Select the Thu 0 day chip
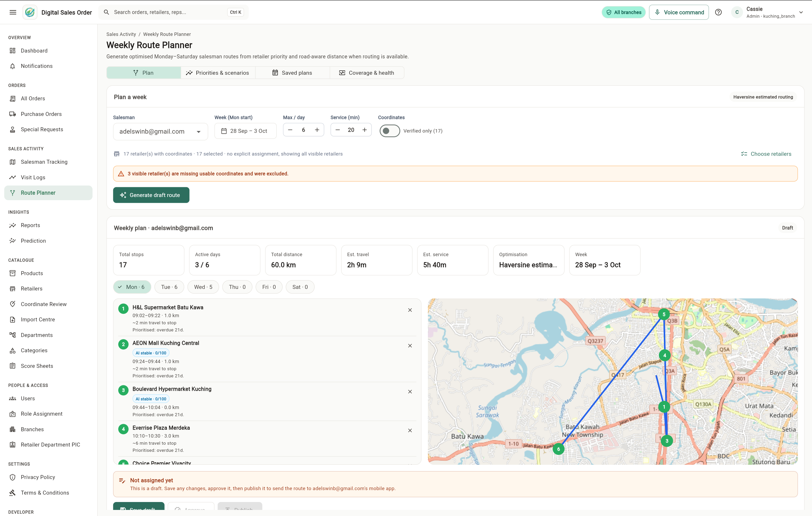Screen dimensions: 812x516 pos(237,287)
